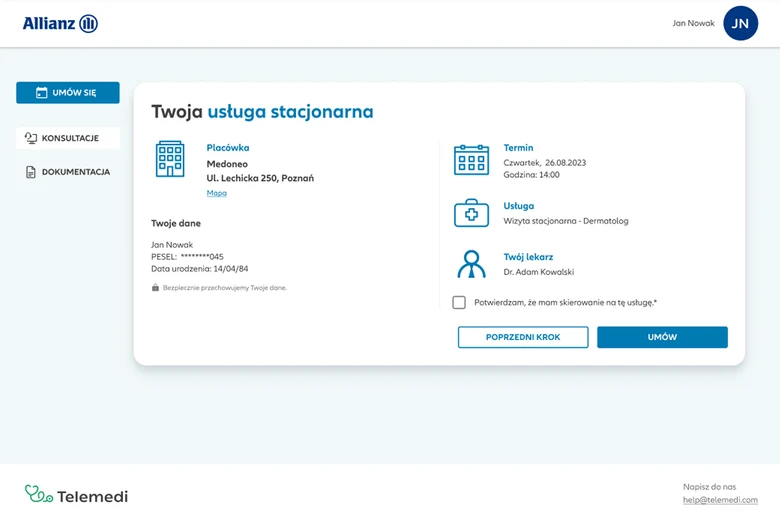Tick the referral confirmation checkbox
This screenshot has height=522, width=780.
459,302
